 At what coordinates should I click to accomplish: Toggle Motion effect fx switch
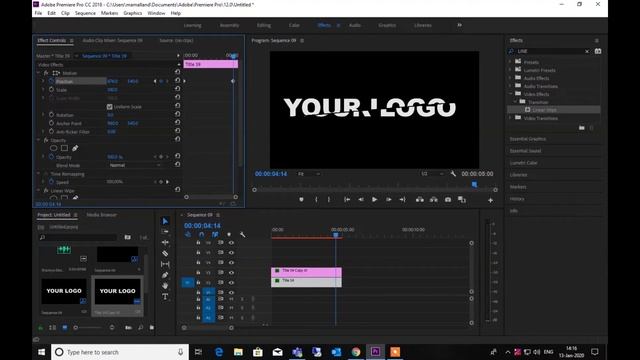pos(46,73)
